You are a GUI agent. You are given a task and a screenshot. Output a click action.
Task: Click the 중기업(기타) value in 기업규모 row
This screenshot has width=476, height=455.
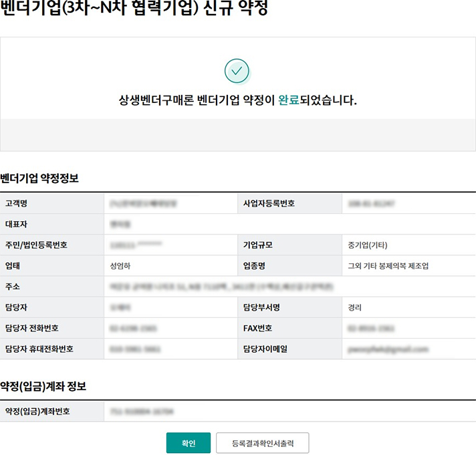[x=367, y=245]
